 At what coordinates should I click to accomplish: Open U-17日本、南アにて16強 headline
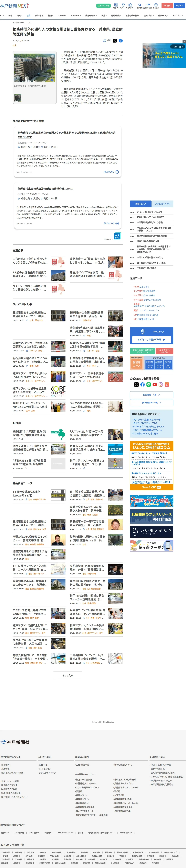click(149, 212)
